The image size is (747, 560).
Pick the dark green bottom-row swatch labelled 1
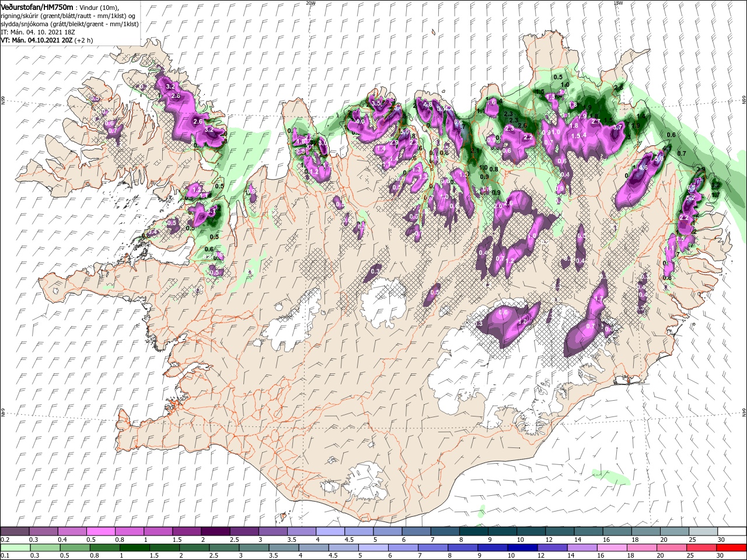coord(134,548)
